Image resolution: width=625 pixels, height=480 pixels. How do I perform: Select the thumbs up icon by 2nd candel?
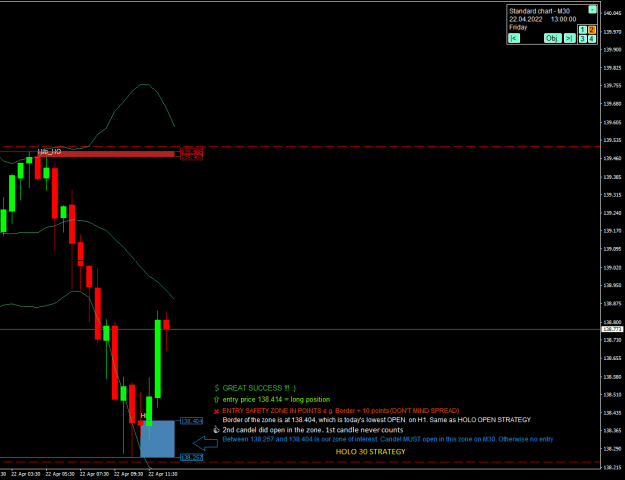tap(216, 429)
